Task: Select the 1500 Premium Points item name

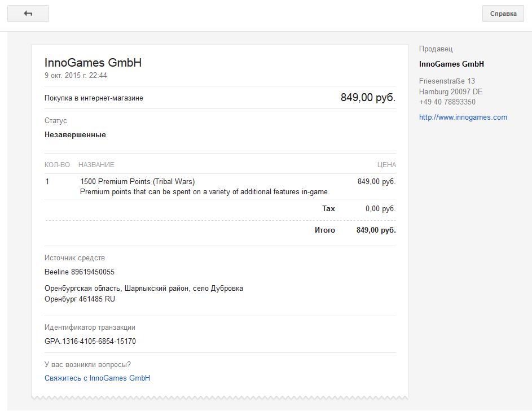Action: click(x=137, y=182)
